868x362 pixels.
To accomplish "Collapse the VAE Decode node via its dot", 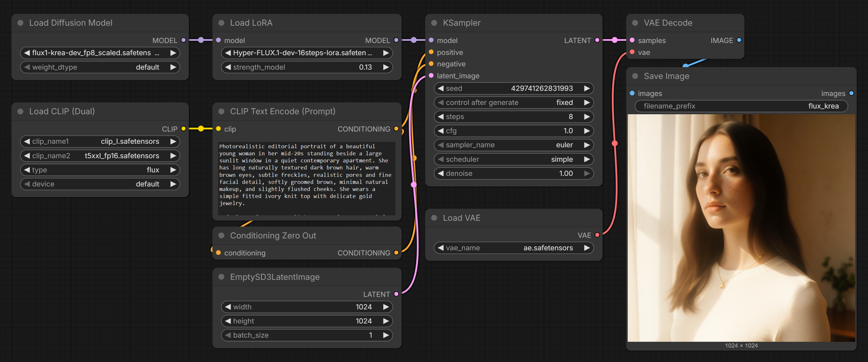I will [635, 23].
